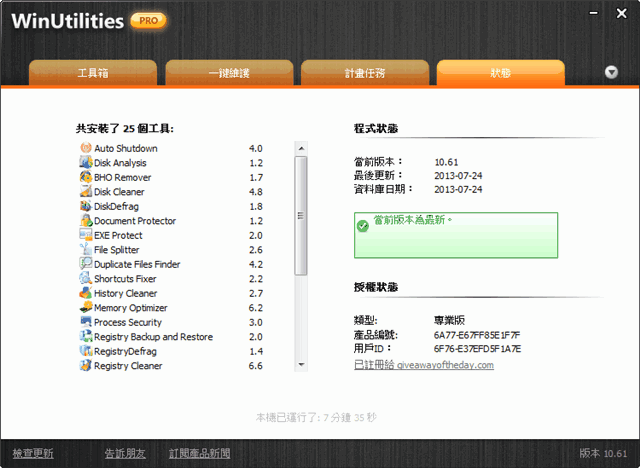Open the giveawayoftheday.com registration link
Image resolution: width=640 pixels, height=468 pixels.
pyautogui.click(x=424, y=365)
